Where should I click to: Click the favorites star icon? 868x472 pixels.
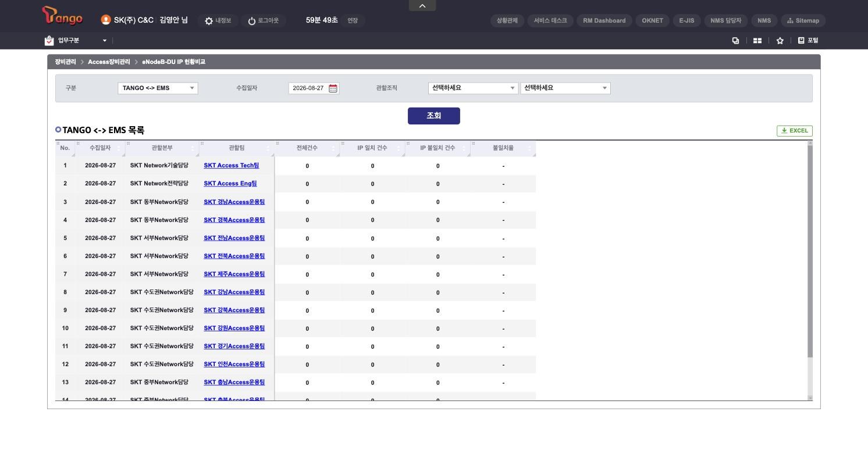coord(780,41)
